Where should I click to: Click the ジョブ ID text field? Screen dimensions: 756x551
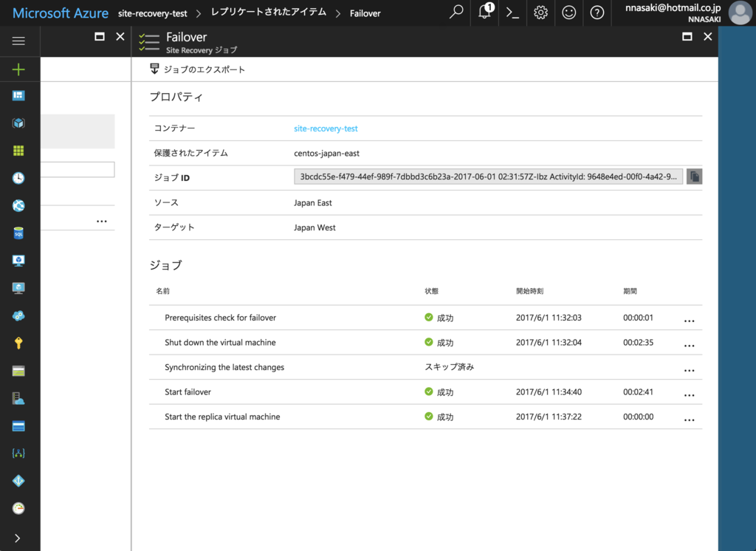tap(488, 177)
